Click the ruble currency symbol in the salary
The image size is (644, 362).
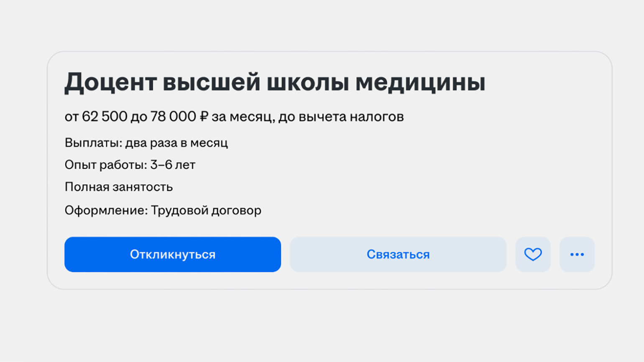(x=204, y=117)
